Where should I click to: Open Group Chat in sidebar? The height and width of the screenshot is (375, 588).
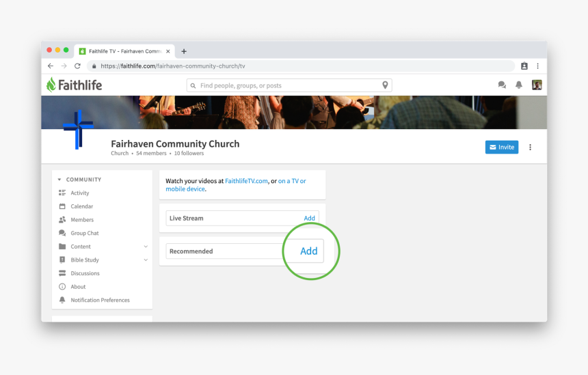tap(85, 233)
